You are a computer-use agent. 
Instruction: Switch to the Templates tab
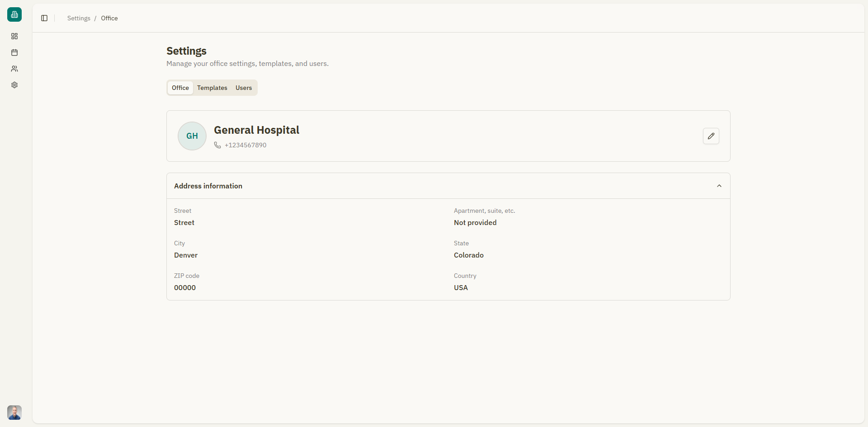pyautogui.click(x=212, y=88)
